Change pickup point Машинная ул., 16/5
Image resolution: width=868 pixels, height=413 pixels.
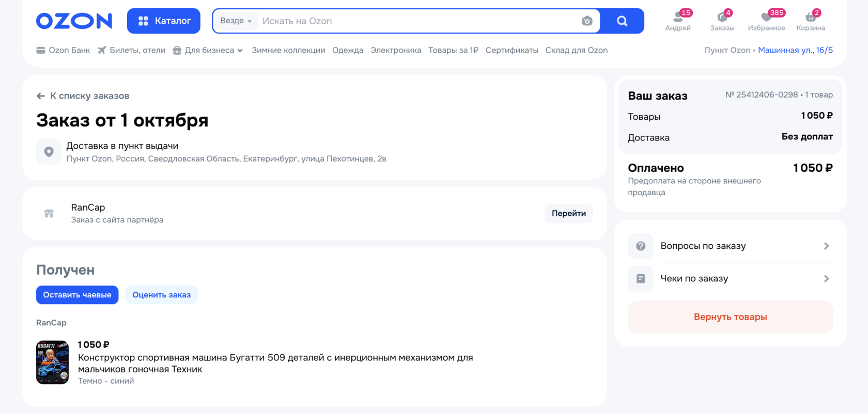pyautogui.click(x=796, y=50)
